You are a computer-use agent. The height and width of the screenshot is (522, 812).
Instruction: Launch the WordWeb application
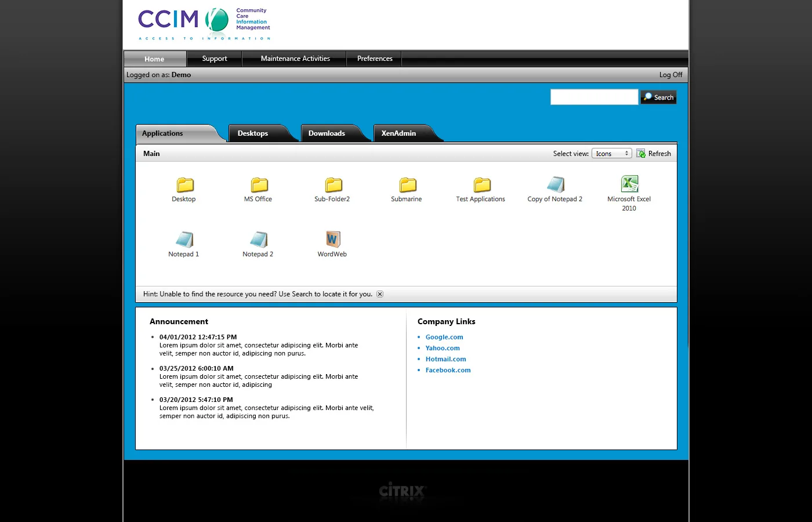pos(332,239)
